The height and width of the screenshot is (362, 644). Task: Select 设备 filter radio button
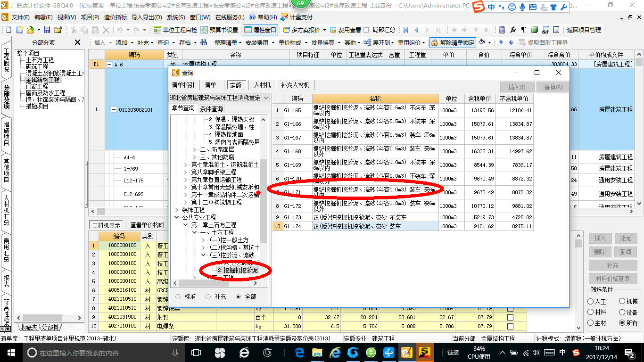click(622, 312)
